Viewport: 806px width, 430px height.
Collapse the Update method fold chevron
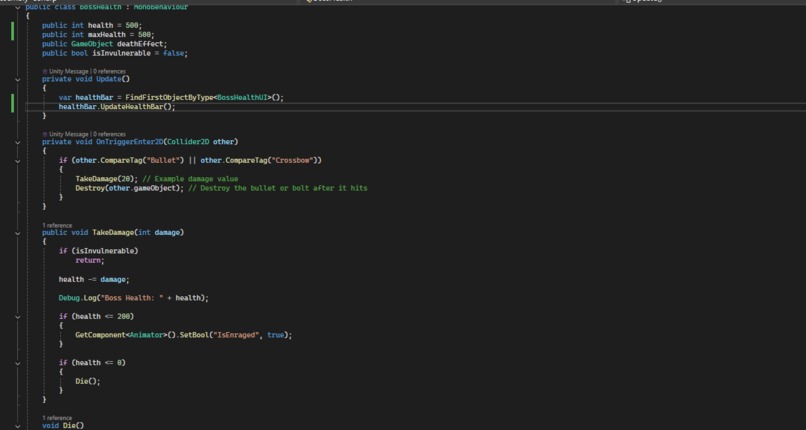click(18, 79)
